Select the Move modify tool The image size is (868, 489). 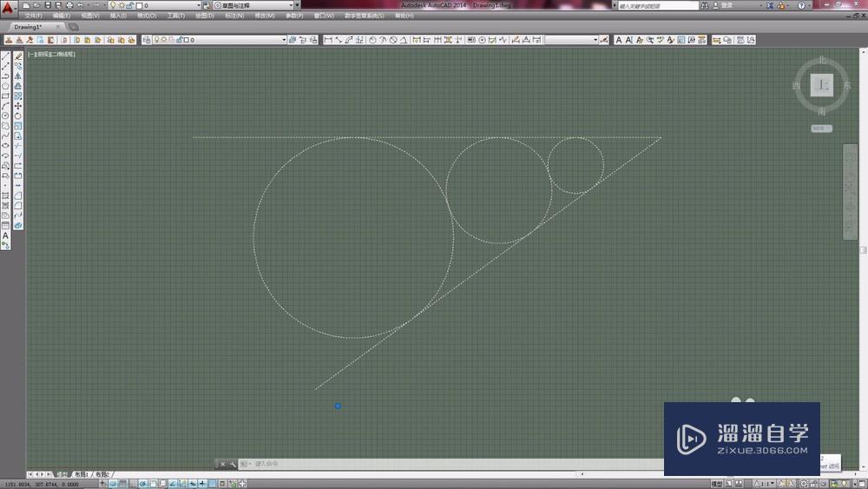[x=18, y=106]
